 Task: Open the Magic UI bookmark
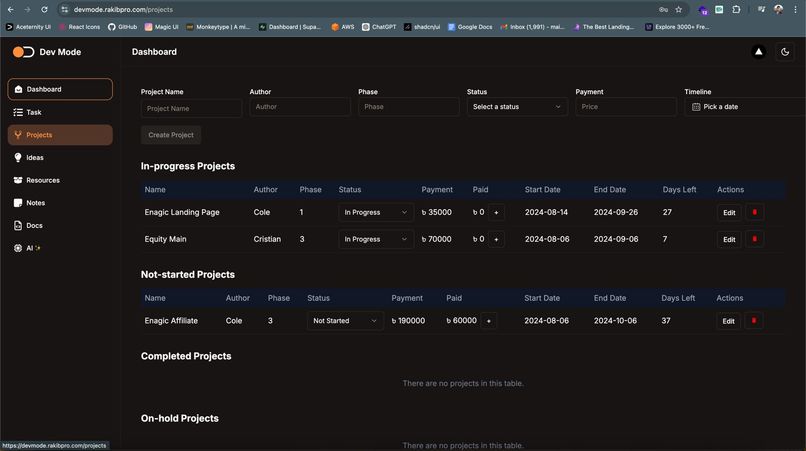(161, 27)
